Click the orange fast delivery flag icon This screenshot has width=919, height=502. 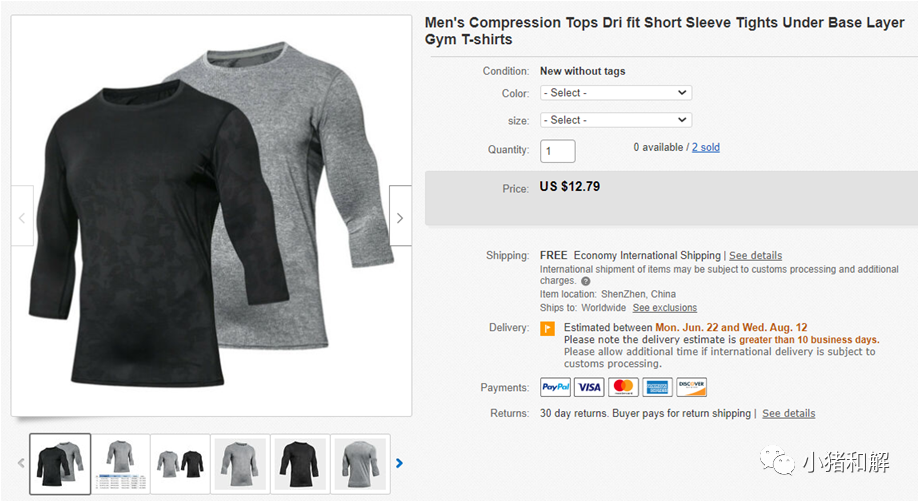click(x=547, y=329)
